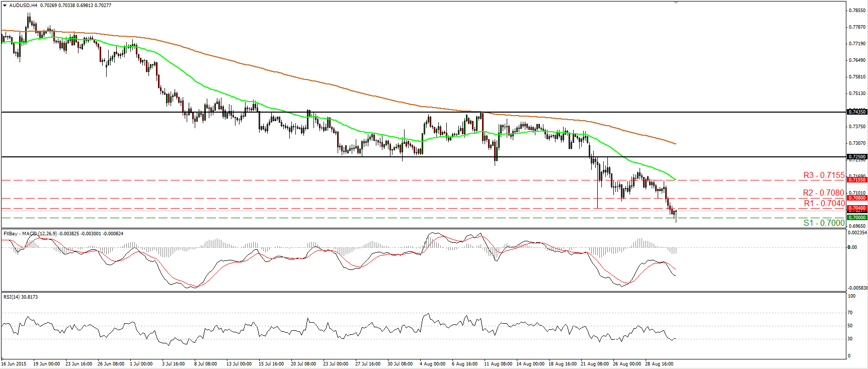This screenshot has width=868, height=369.
Task: Click the red 0.7040 price tag
Action: [857, 208]
